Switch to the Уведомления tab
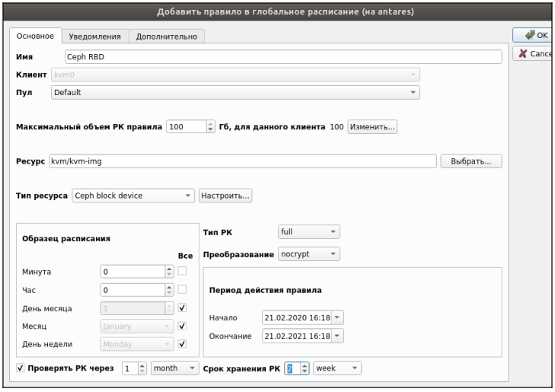The width and height of the screenshot is (555, 392). 95,37
